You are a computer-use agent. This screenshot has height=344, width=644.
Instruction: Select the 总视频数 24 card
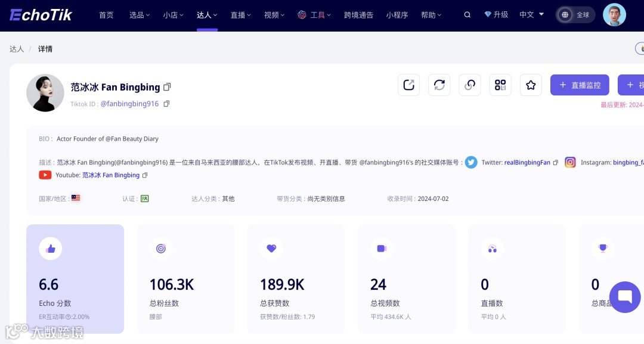(407, 279)
